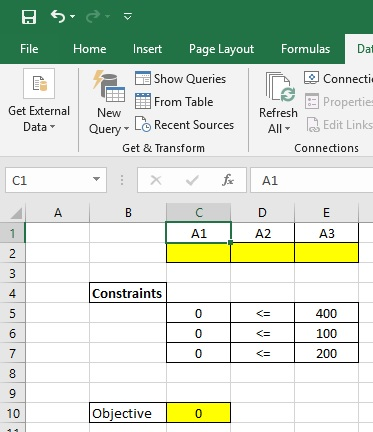
Task: Click the <= cell in row 5
Action: pyautogui.click(x=263, y=313)
